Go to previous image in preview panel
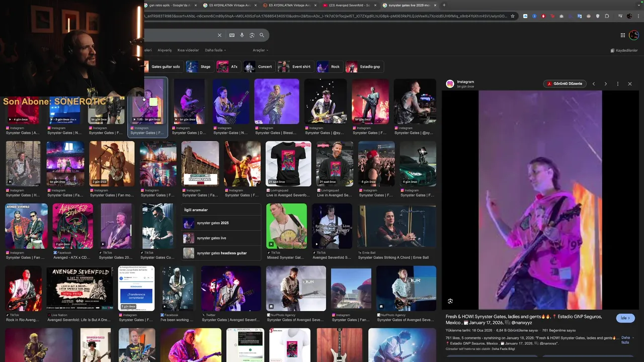 tap(594, 84)
